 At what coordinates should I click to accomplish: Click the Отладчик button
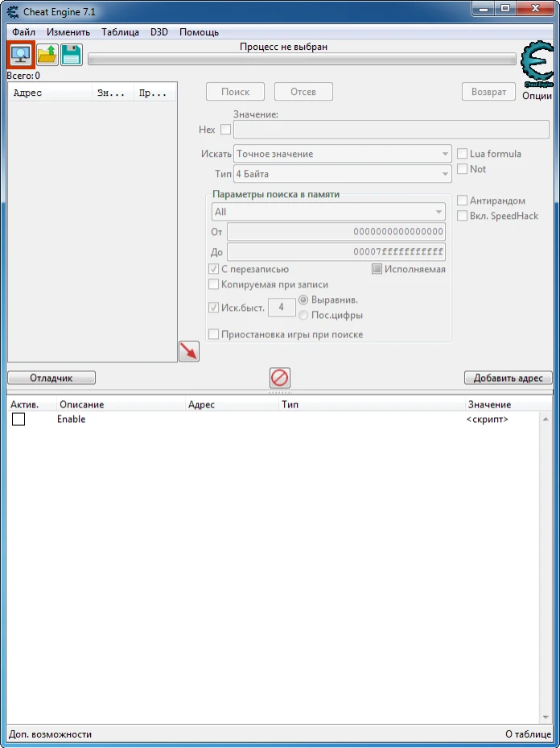click(x=51, y=378)
